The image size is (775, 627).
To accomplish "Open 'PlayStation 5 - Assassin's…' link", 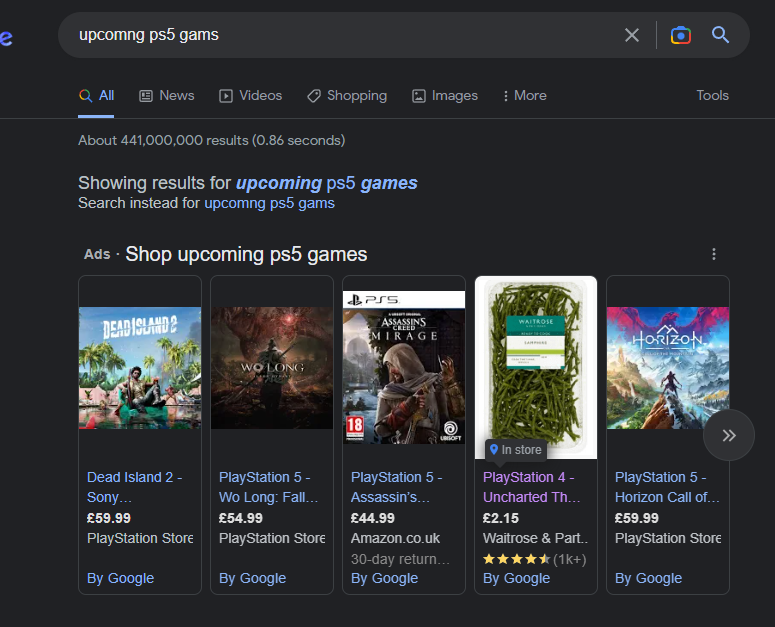I will coord(396,487).
